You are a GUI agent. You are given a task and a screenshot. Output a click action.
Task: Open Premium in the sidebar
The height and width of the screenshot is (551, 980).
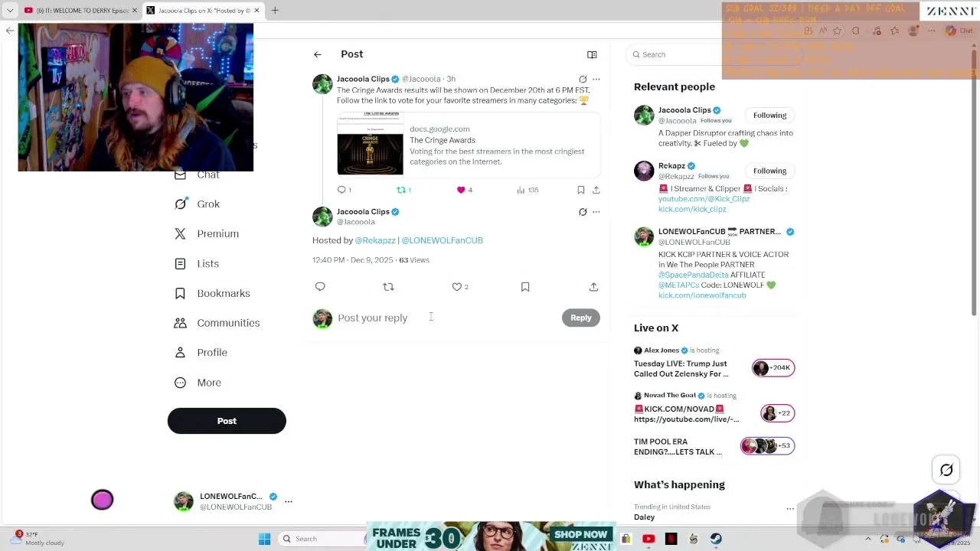pos(207,233)
